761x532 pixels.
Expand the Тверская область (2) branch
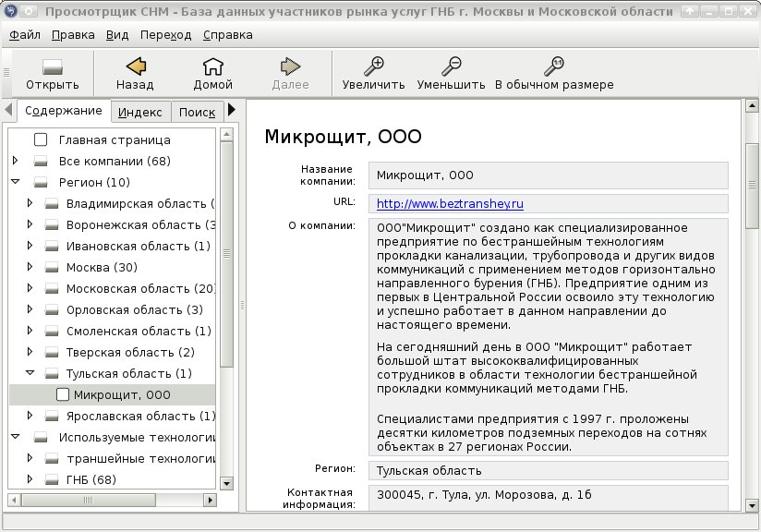[30, 351]
